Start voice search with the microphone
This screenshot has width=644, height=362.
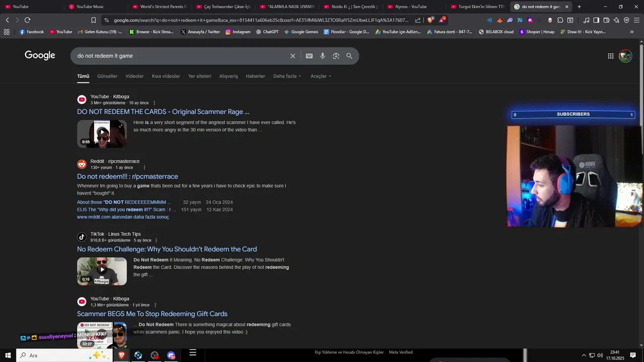(323, 56)
